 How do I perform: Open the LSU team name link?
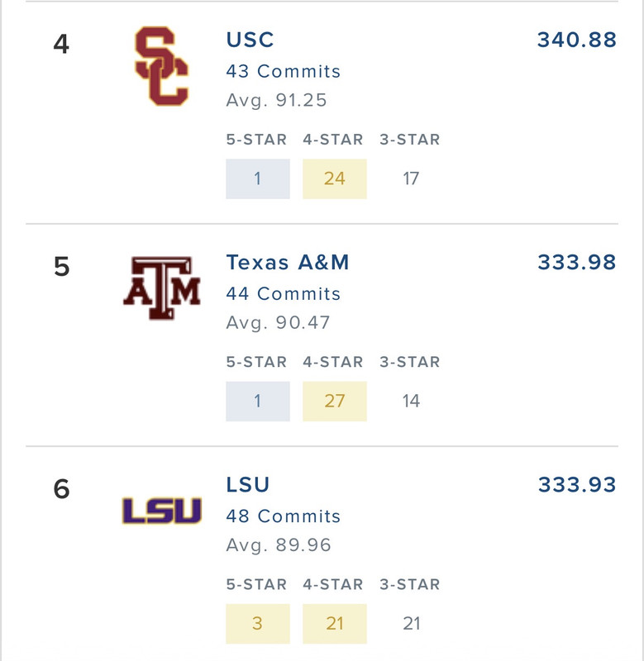click(248, 485)
